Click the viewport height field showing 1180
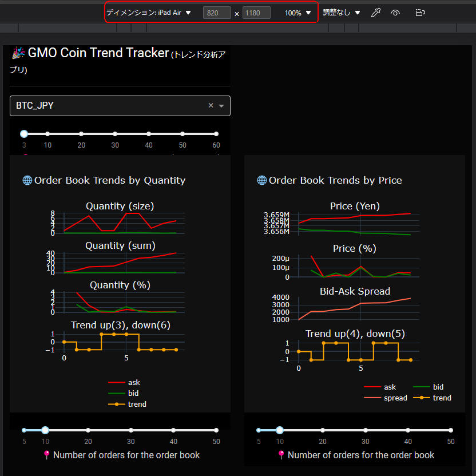This screenshot has width=476, height=476. pos(256,13)
